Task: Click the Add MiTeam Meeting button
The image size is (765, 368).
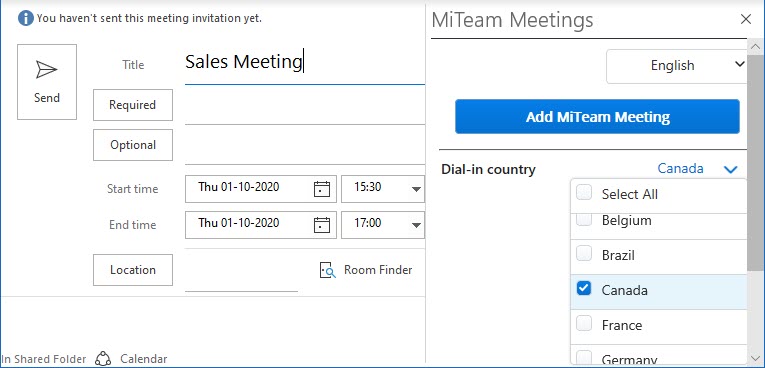Action: pos(597,117)
